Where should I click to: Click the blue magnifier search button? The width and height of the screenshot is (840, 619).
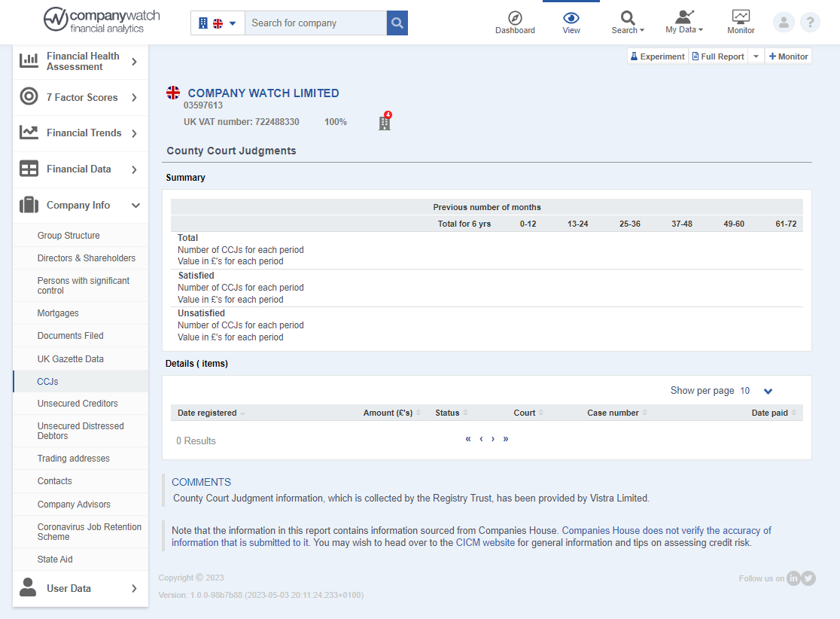click(397, 23)
